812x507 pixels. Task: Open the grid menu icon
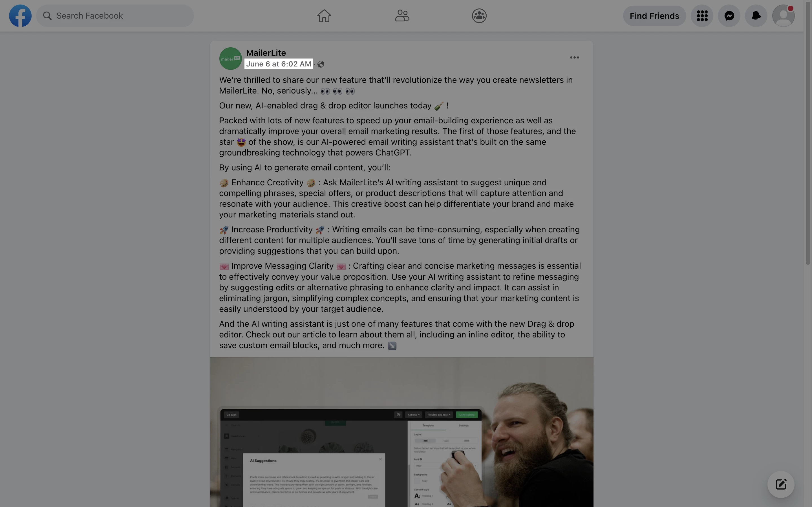coord(702,16)
